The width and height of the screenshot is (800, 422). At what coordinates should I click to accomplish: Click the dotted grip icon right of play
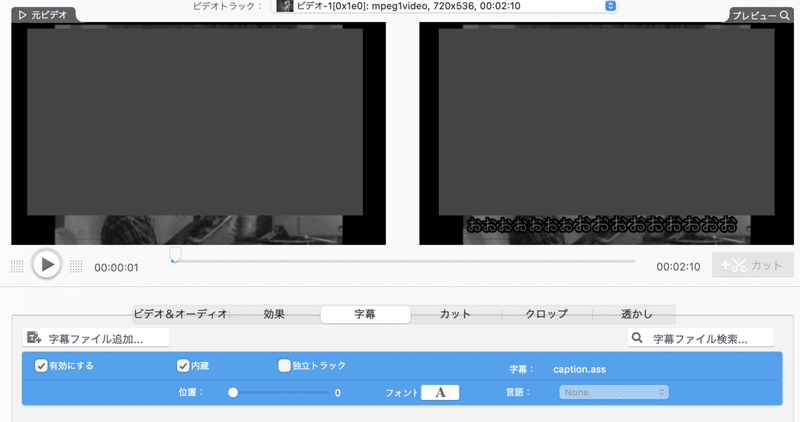click(x=76, y=266)
